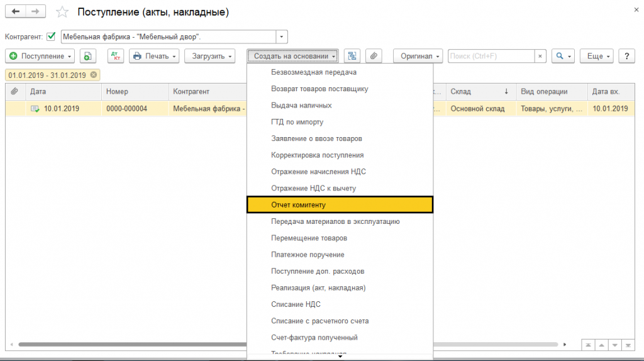Select Отчет комитенту from the menu

pos(340,204)
